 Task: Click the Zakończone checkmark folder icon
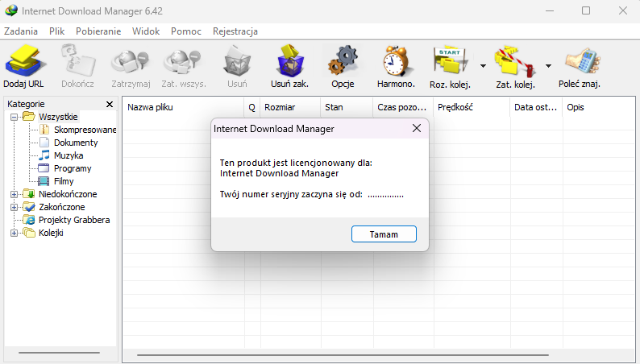[x=29, y=207]
